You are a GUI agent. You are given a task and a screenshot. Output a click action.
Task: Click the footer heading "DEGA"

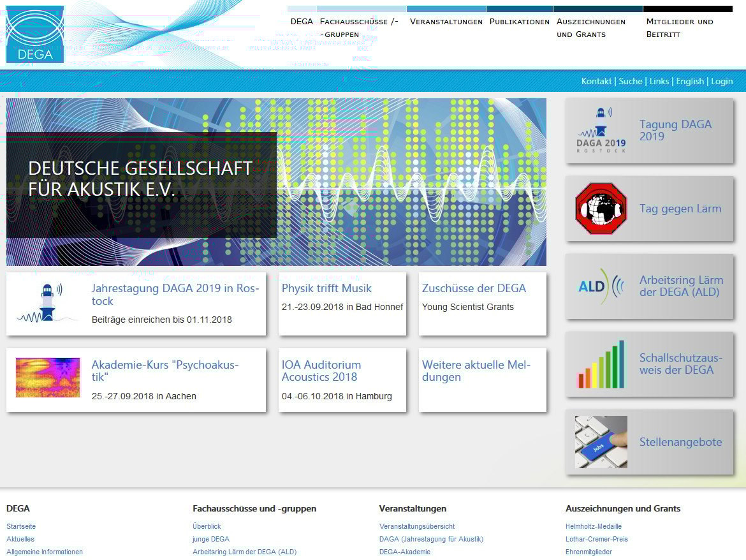pos(18,508)
